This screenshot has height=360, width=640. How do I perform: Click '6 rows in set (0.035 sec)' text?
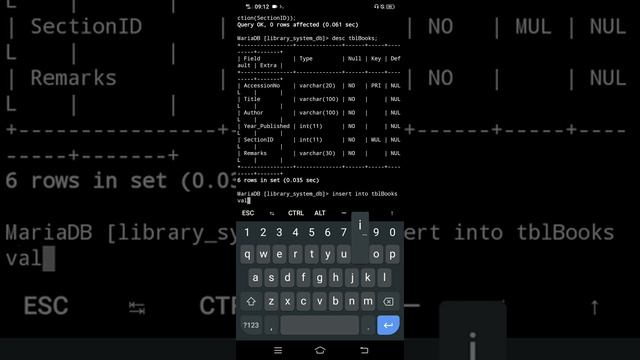tap(278, 180)
